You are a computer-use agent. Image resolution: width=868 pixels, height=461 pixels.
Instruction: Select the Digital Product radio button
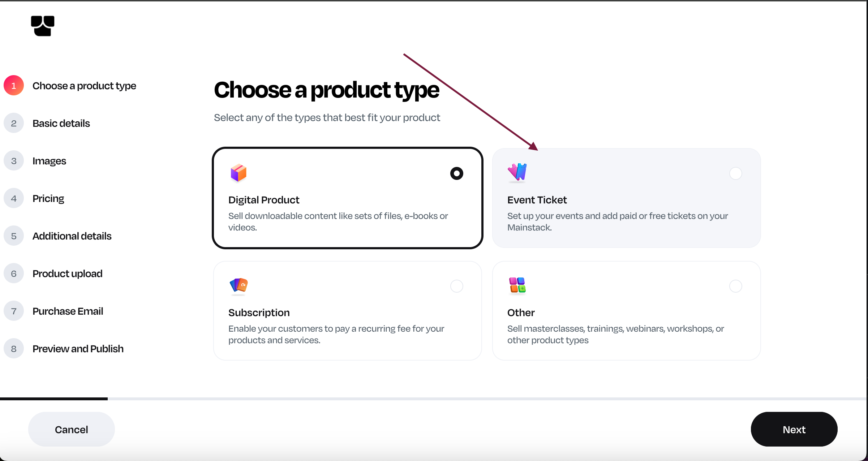456,173
